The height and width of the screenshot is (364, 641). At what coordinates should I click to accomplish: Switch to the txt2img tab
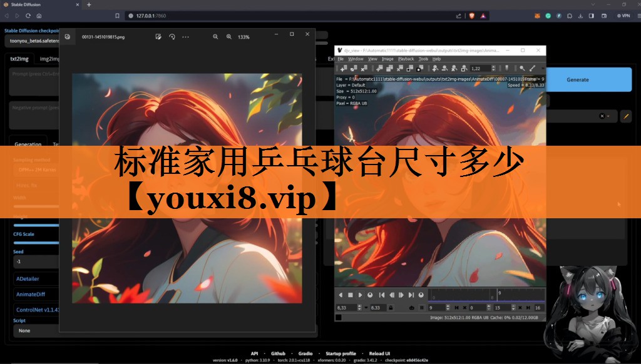click(19, 59)
